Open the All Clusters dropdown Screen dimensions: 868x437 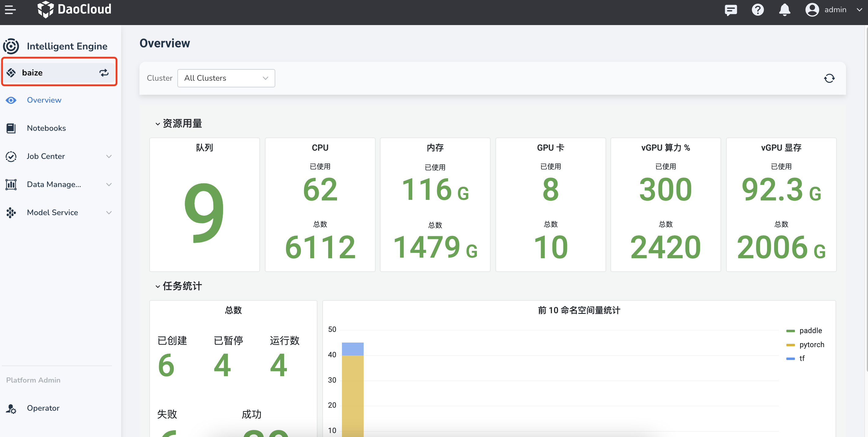[x=226, y=78]
